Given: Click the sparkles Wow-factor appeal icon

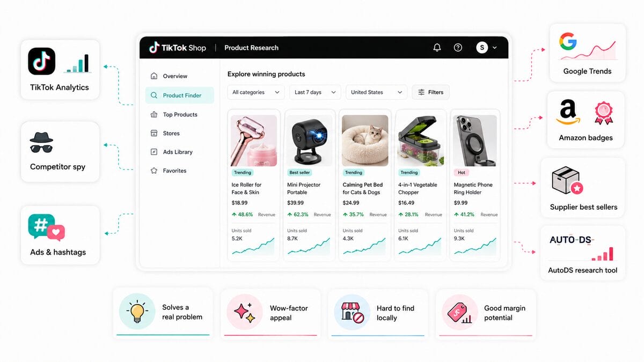Looking at the screenshot, I should [x=244, y=312].
